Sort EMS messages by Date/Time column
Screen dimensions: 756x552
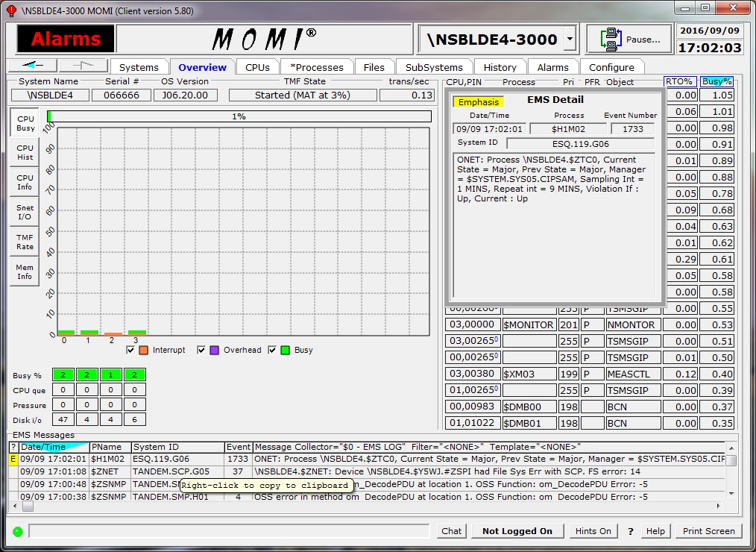[x=52, y=447]
